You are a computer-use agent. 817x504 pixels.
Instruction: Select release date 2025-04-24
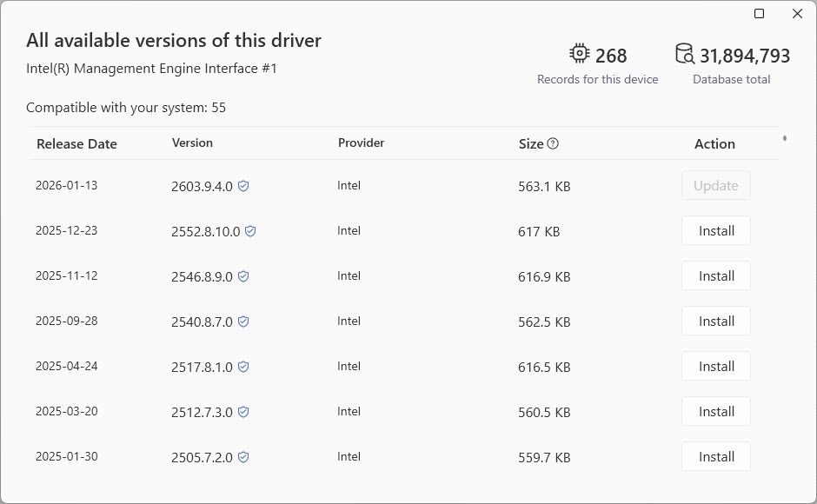(67, 366)
